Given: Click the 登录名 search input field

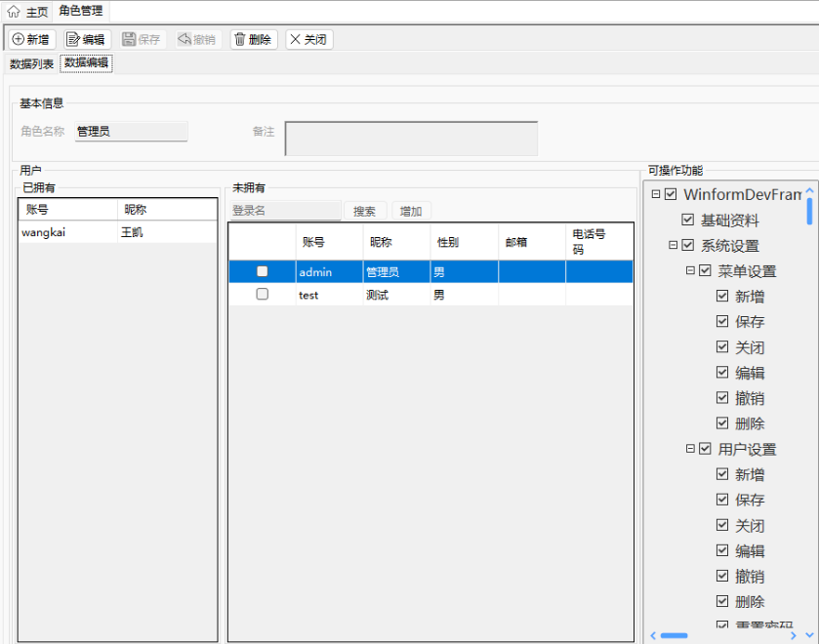Looking at the screenshot, I should (285, 211).
